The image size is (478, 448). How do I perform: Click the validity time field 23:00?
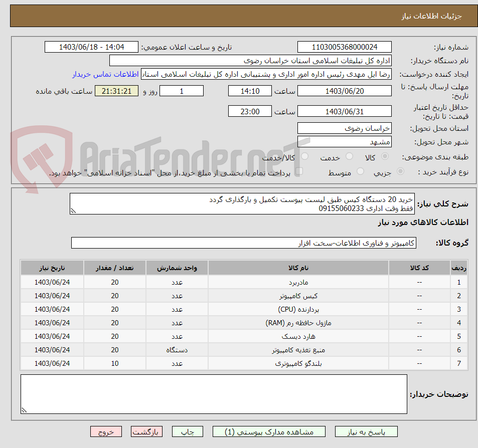[x=250, y=111]
